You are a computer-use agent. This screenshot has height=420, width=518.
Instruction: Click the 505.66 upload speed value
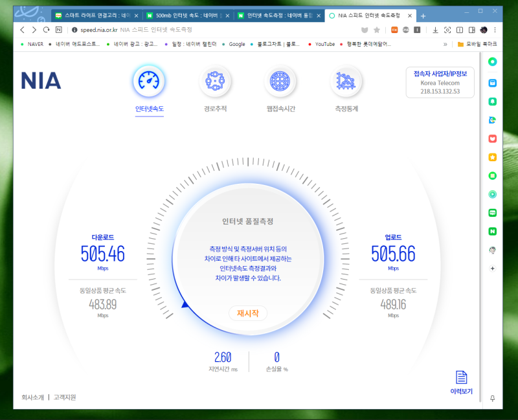point(393,254)
